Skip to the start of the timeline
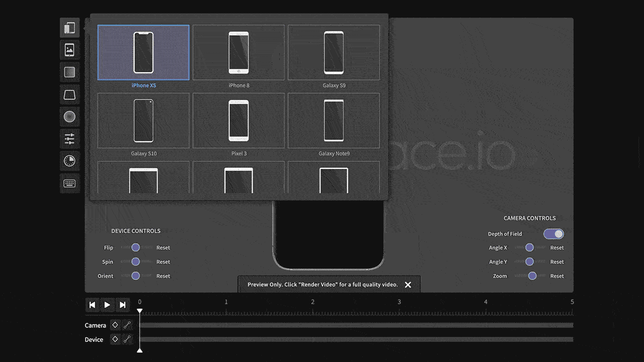 tap(92, 305)
